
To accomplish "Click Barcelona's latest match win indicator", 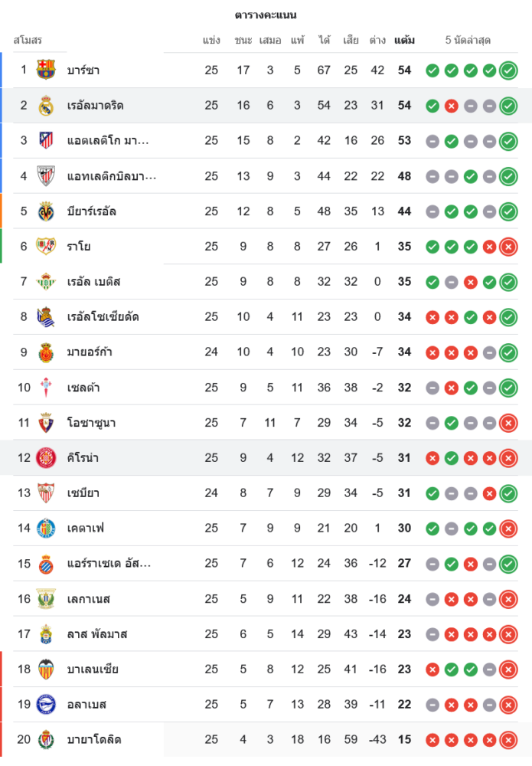I will coord(508,70).
